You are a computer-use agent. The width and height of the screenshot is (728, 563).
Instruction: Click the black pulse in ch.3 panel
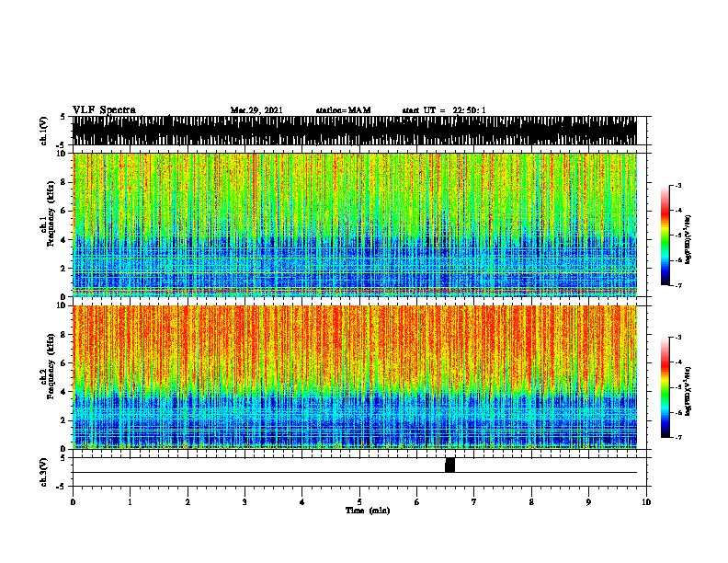click(x=449, y=465)
